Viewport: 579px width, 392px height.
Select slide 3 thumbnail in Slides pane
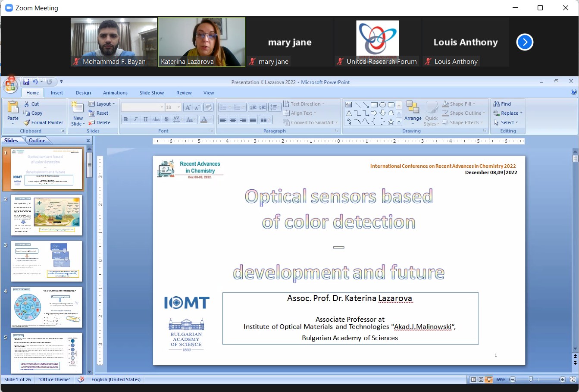46,261
